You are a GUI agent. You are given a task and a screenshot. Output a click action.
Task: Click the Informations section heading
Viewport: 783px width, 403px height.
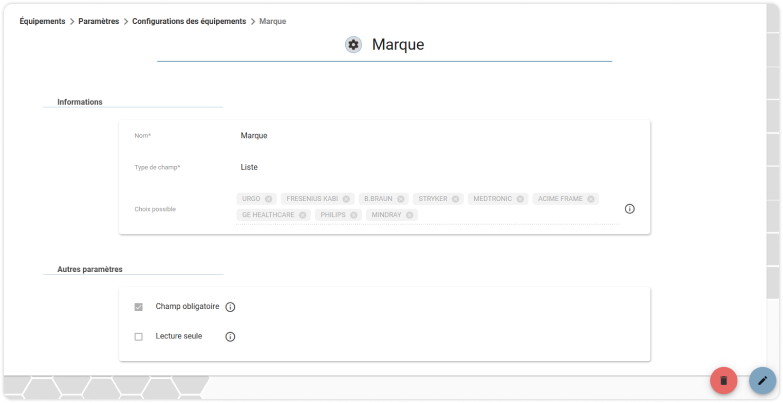80,102
